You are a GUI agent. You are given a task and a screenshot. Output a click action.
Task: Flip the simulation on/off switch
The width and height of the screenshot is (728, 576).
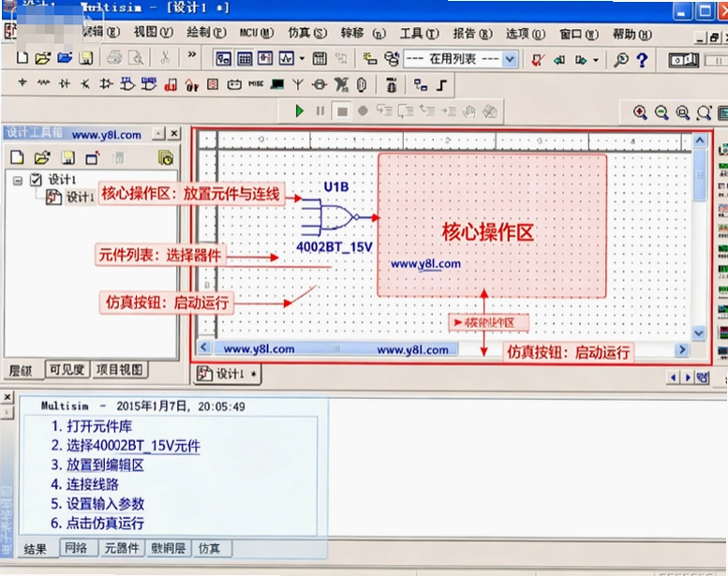click(683, 60)
